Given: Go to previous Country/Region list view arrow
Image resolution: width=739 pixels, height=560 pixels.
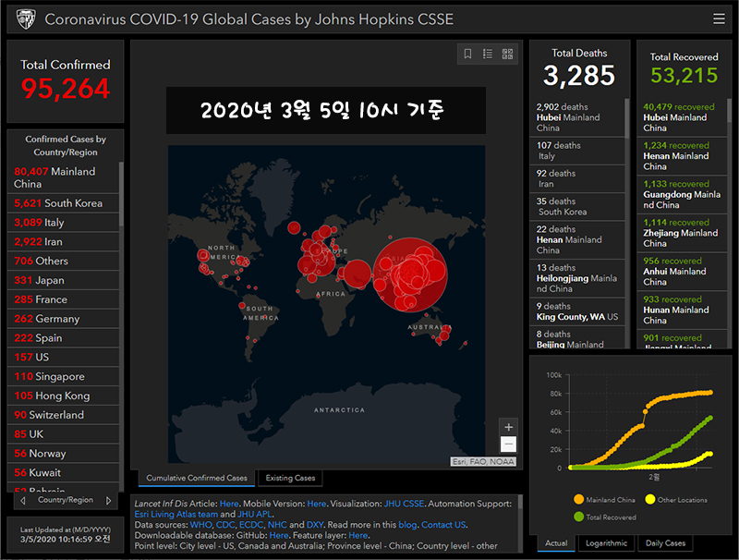Looking at the screenshot, I should [22, 500].
